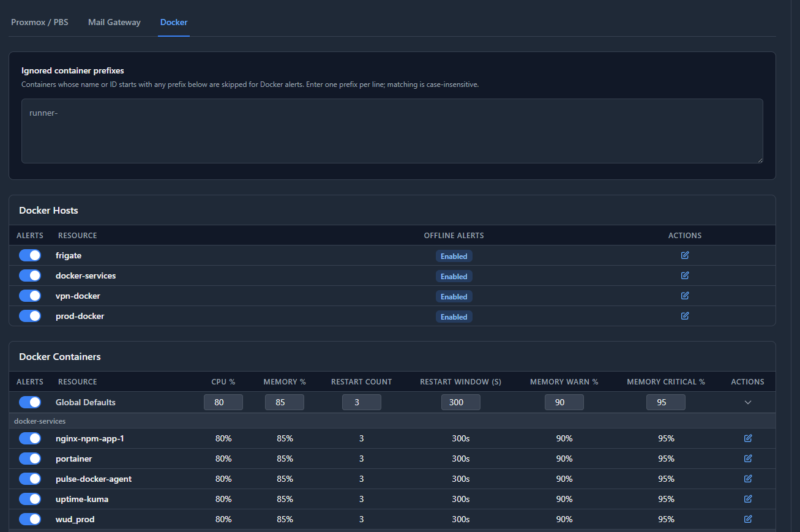Edit the docker-services host alert settings

[x=685, y=275]
